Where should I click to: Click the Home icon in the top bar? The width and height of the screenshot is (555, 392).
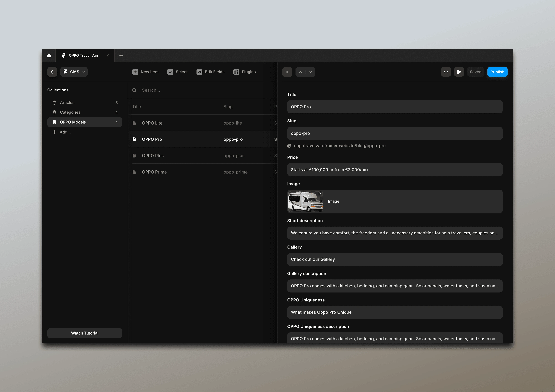[49, 55]
